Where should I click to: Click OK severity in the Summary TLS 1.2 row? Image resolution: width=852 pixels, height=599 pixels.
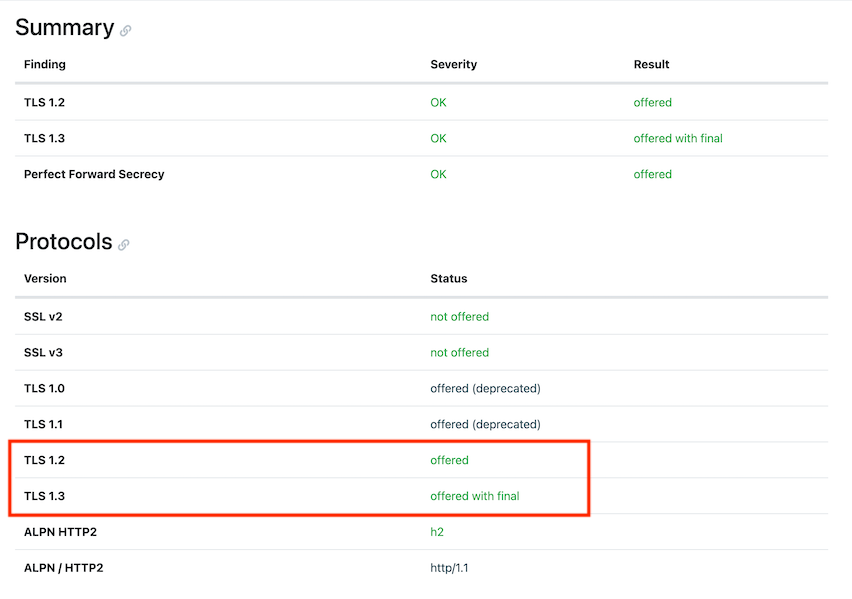click(x=438, y=102)
